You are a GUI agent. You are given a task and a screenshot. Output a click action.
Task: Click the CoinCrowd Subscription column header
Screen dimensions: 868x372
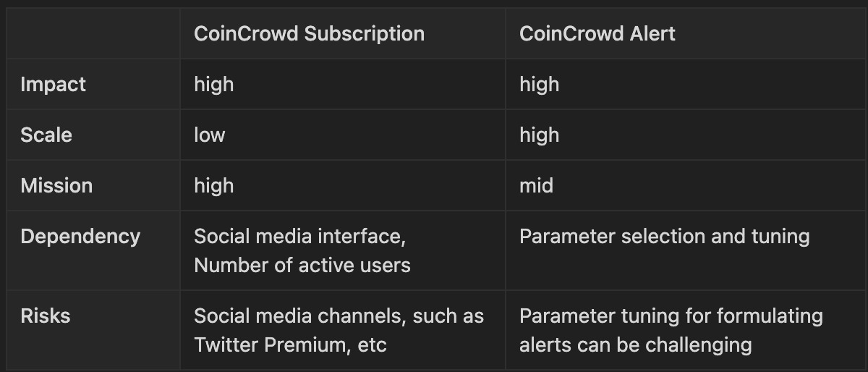309,34
